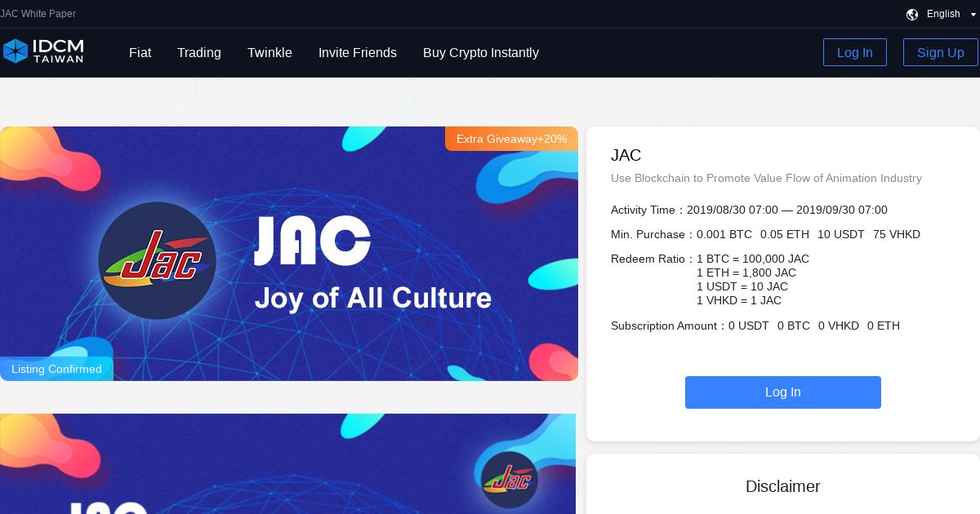
Task: Go to the Trading menu item
Action: [x=199, y=52]
